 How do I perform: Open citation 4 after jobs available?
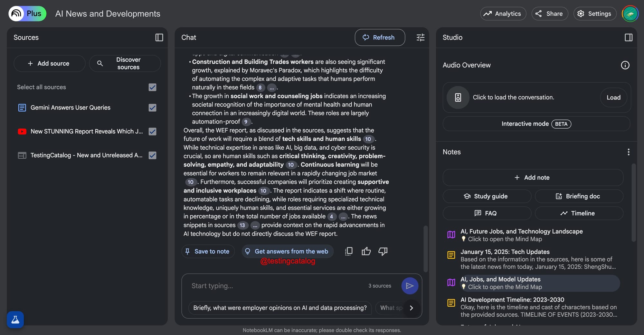(x=332, y=217)
